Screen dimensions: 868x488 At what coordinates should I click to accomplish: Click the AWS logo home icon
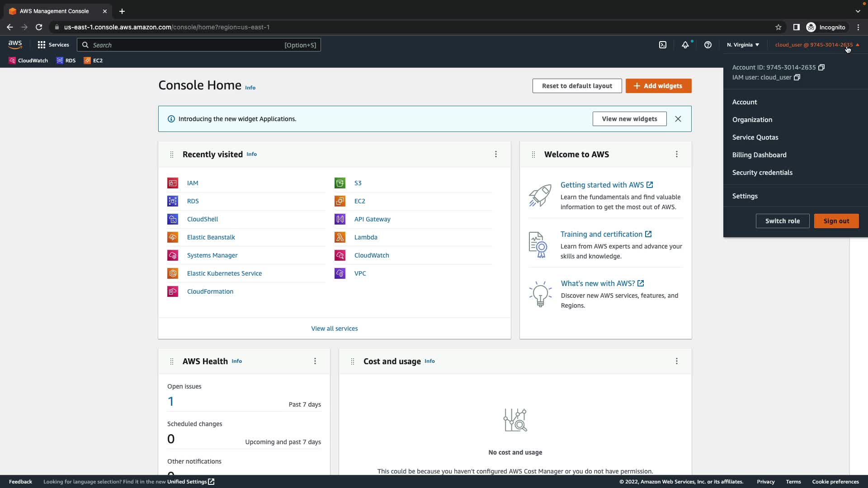(x=15, y=45)
